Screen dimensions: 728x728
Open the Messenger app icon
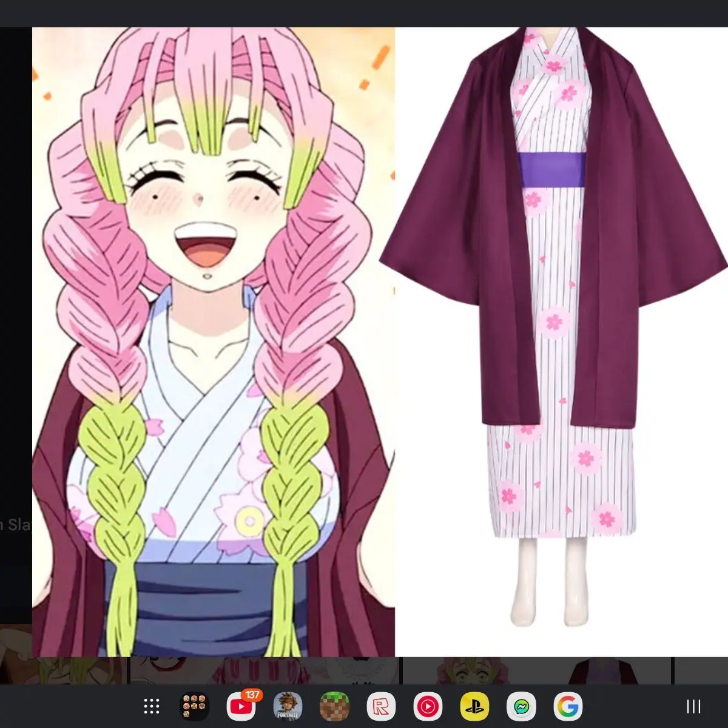tap(521, 706)
